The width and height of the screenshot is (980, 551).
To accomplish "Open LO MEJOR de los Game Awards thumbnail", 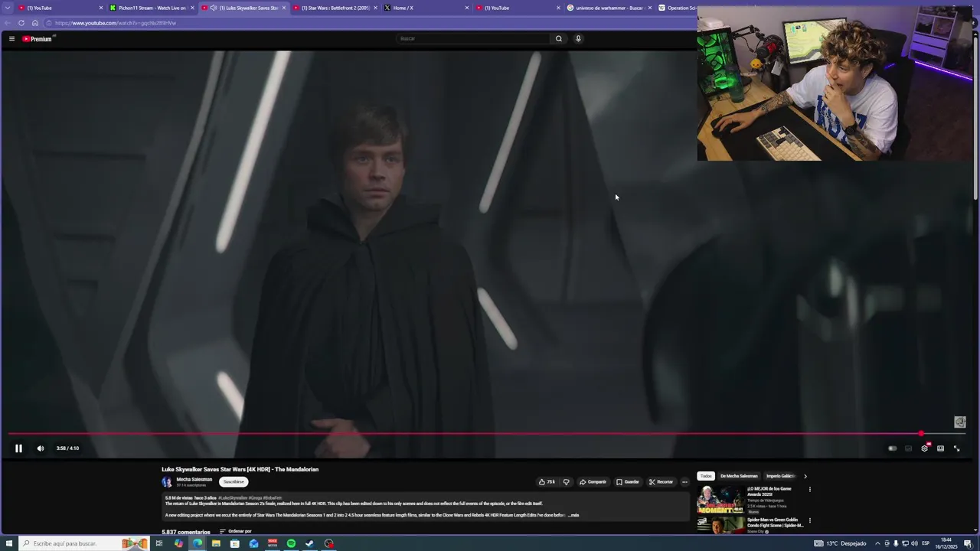I will 720,500.
